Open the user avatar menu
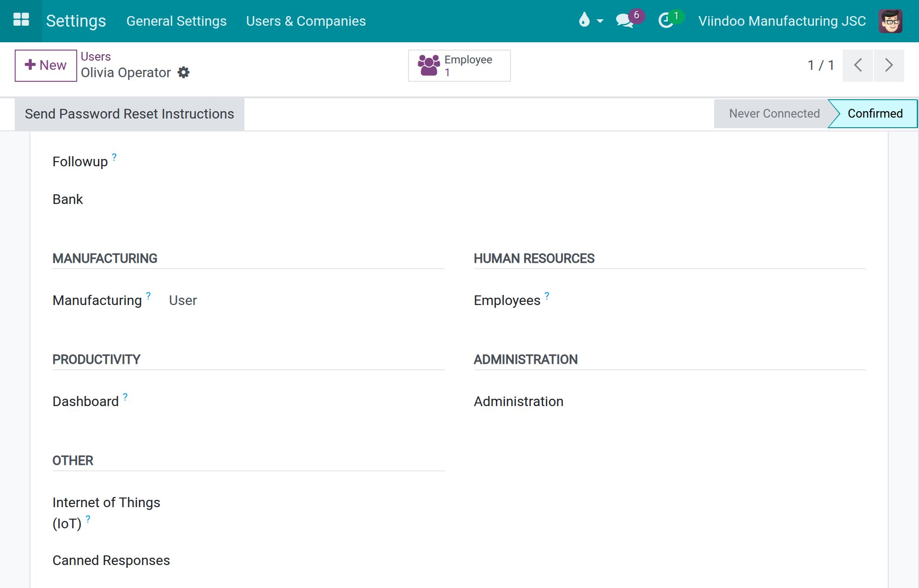 point(891,21)
